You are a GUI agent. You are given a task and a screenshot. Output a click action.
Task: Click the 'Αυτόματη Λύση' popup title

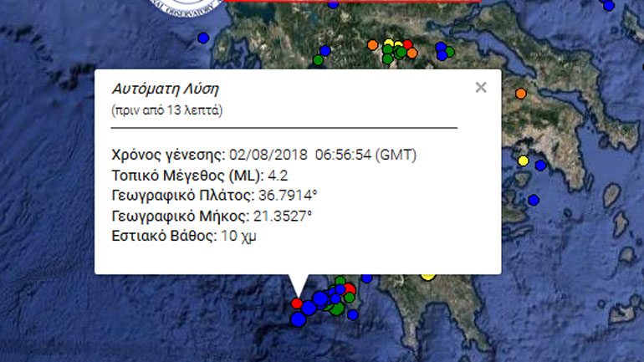coord(165,89)
